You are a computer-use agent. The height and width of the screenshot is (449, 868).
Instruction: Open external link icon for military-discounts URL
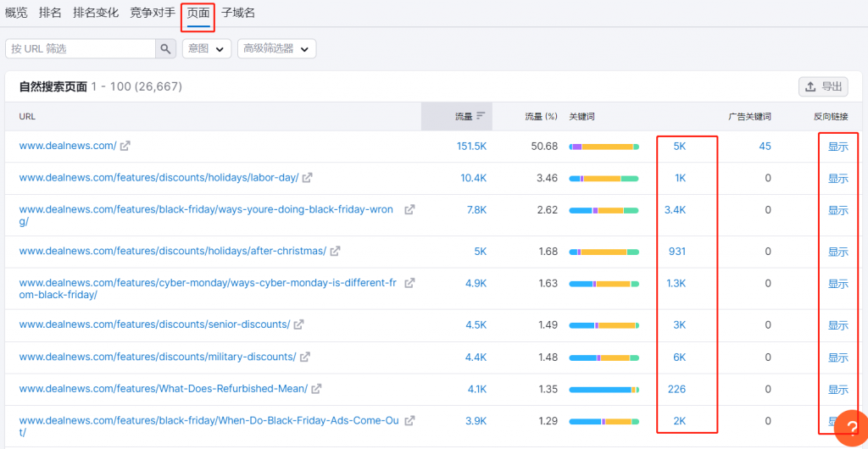[x=304, y=357]
